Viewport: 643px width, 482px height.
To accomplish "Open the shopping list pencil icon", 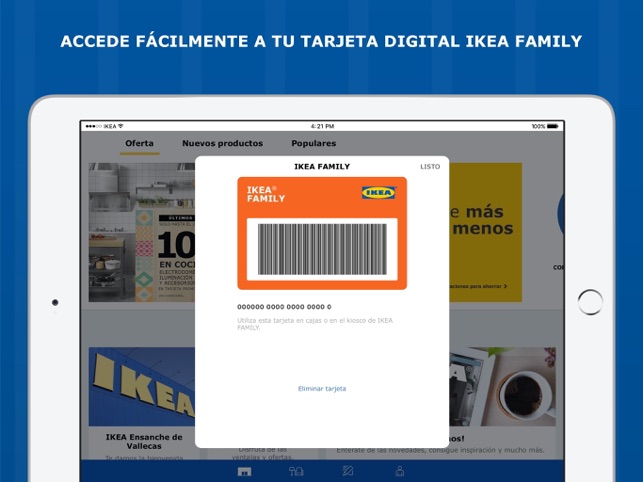I will pyautogui.click(x=348, y=471).
